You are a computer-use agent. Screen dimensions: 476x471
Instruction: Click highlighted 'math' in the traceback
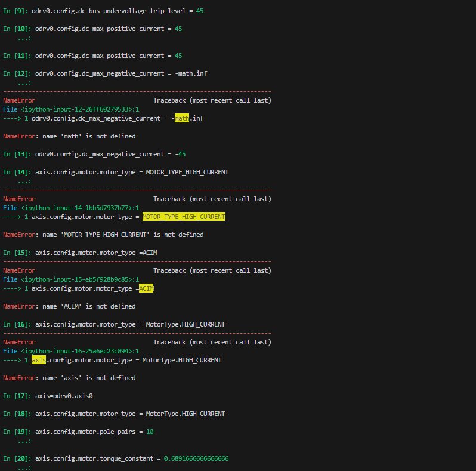[x=182, y=118]
